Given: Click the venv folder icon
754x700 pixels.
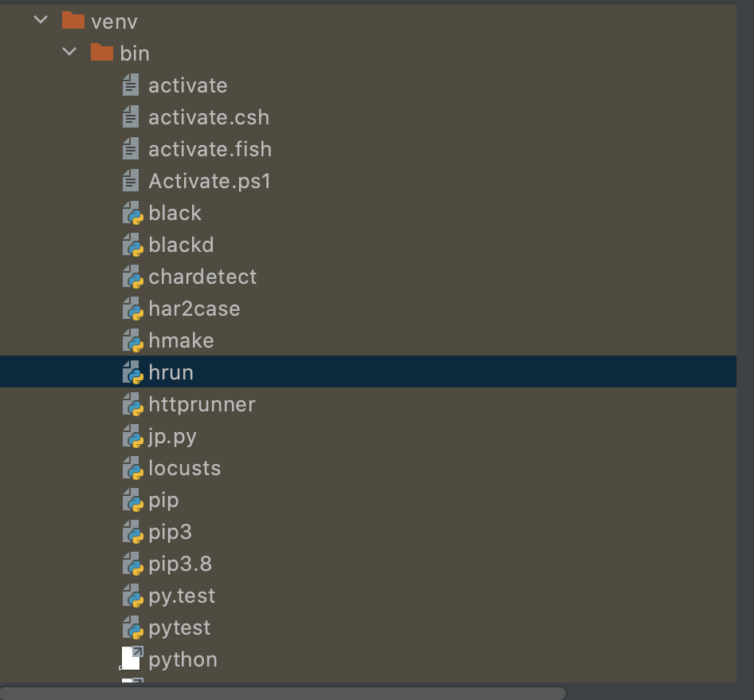Looking at the screenshot, I should pos(73,21).
